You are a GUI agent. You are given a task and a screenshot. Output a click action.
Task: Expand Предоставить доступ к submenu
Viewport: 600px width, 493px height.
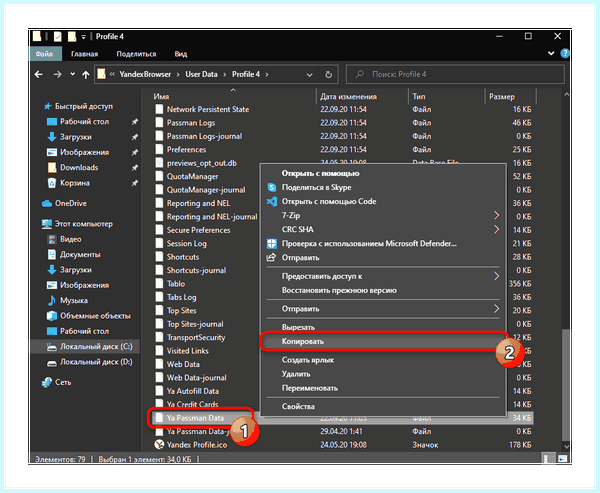[x=383, y=276]
